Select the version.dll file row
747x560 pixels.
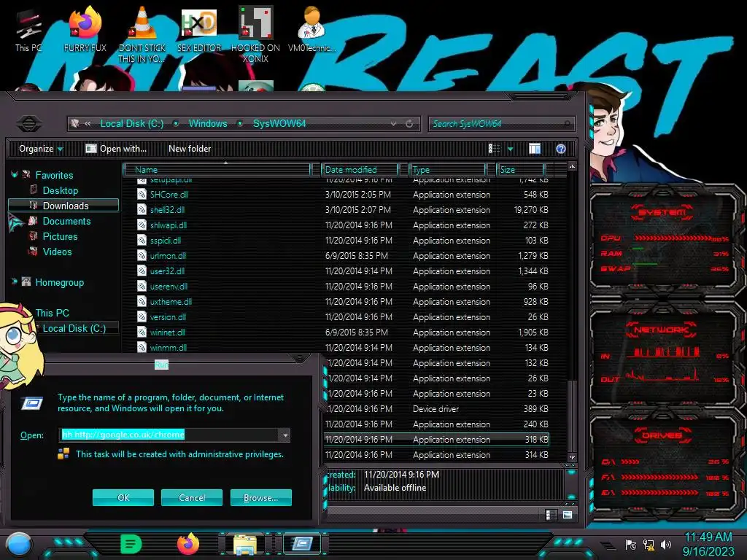tap(342, 317)
